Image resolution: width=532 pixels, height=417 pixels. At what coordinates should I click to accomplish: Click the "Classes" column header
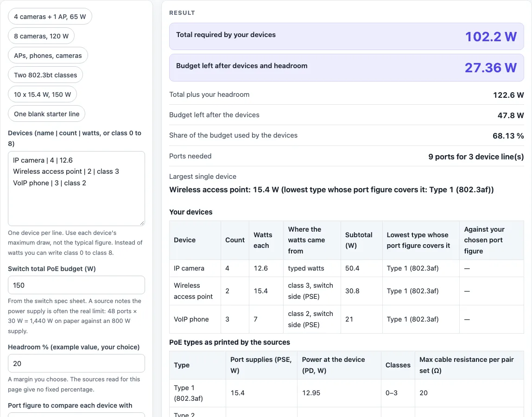pos(398,365)
